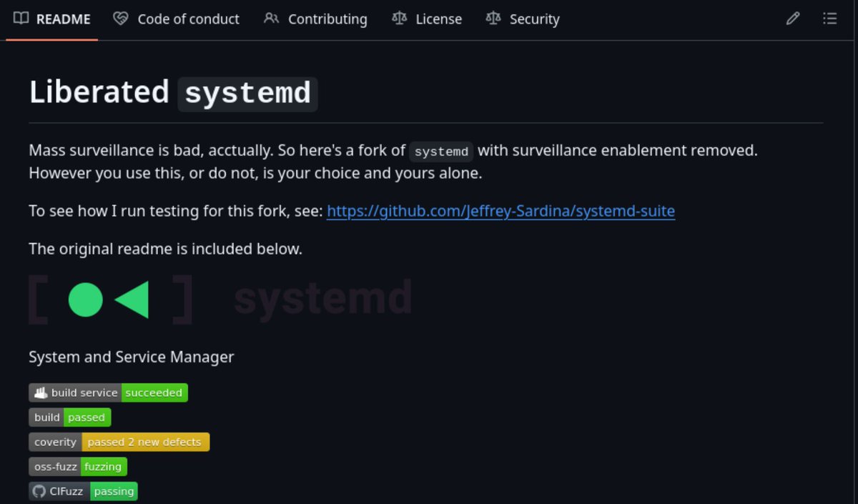Open the systemd-suite GitHub link
858x504 pixels.
[500, 211]
